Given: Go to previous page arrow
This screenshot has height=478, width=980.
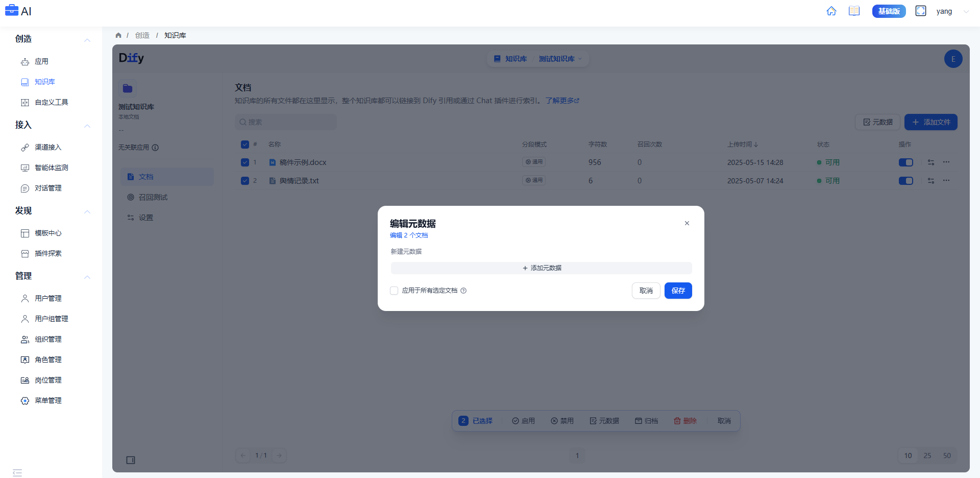Looking at the screenshot, I should click(x=243, y=456).
